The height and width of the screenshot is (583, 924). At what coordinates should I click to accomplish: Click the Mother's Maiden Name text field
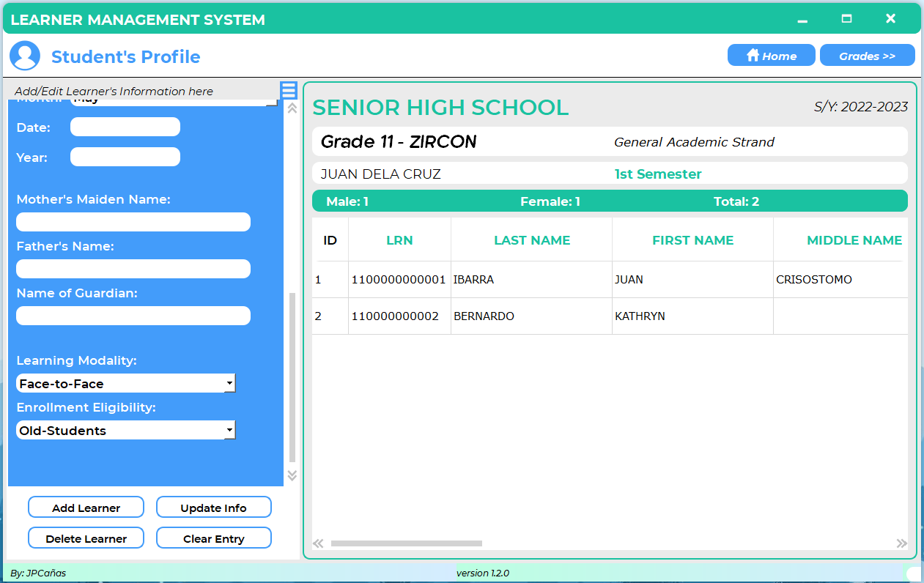(133, 221)
